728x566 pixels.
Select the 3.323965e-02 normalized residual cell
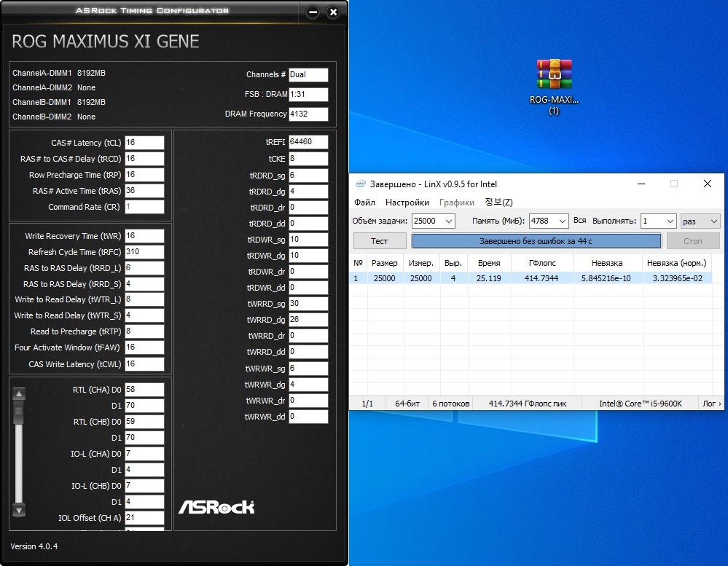coord(678,278)
